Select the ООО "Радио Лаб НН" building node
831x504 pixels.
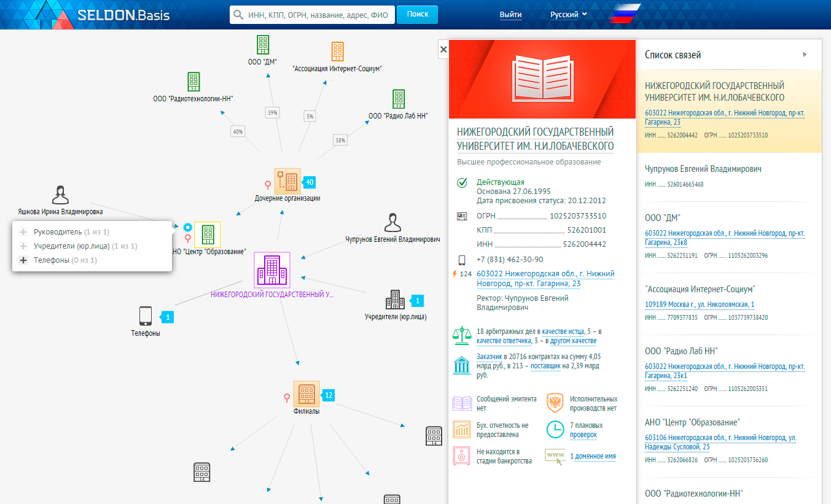(x=398, y=99)
